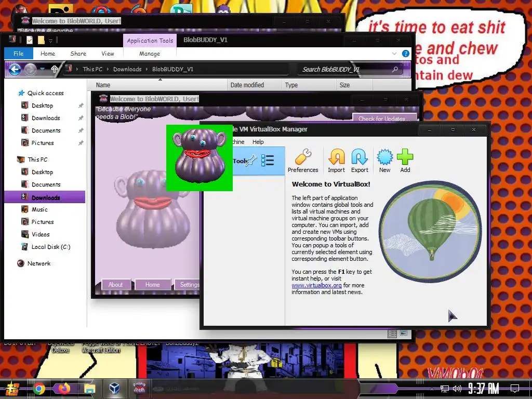Open the network tray icon
532x399 pixels.
pyautogui.click(x=445, y=389)
